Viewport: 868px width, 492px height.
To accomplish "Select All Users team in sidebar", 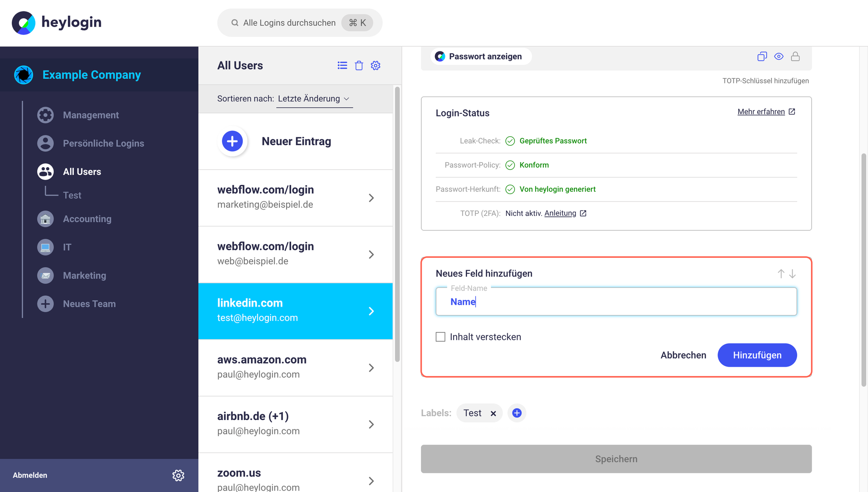I will [x=82, y=171].
